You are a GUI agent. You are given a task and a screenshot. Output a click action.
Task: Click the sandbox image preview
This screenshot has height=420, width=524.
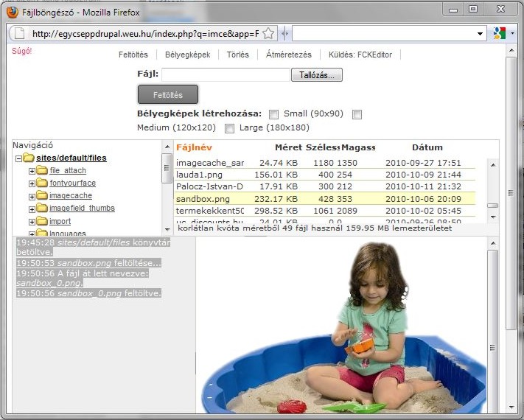[x=343, y=327]
